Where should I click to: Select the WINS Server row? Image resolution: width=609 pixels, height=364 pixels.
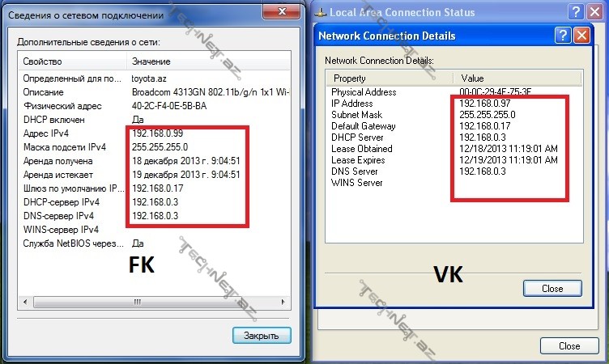[x=454, y=182]
